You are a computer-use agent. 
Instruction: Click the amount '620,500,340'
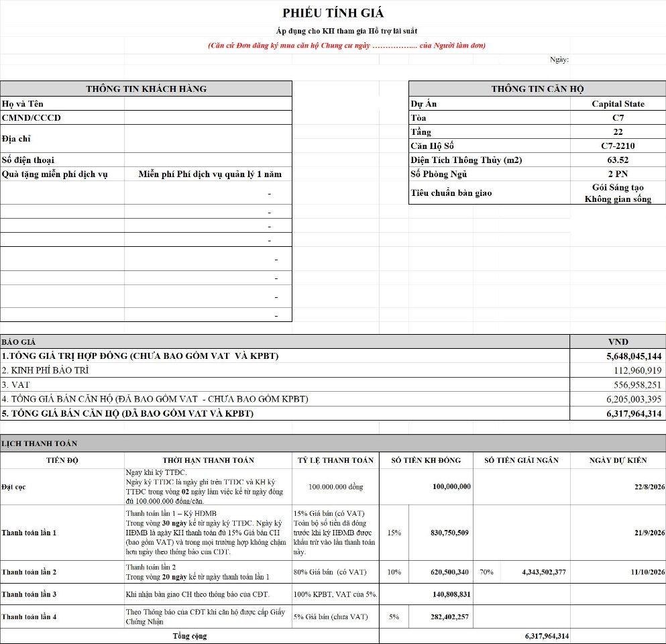(x=449, y=572)
